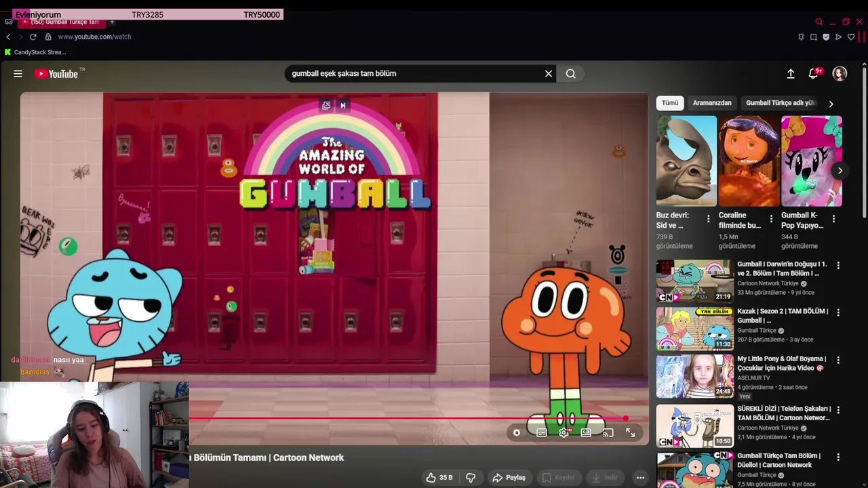Dislike the video with the thumbs-down
The image size is (868, 488).
tap(471, 478)
